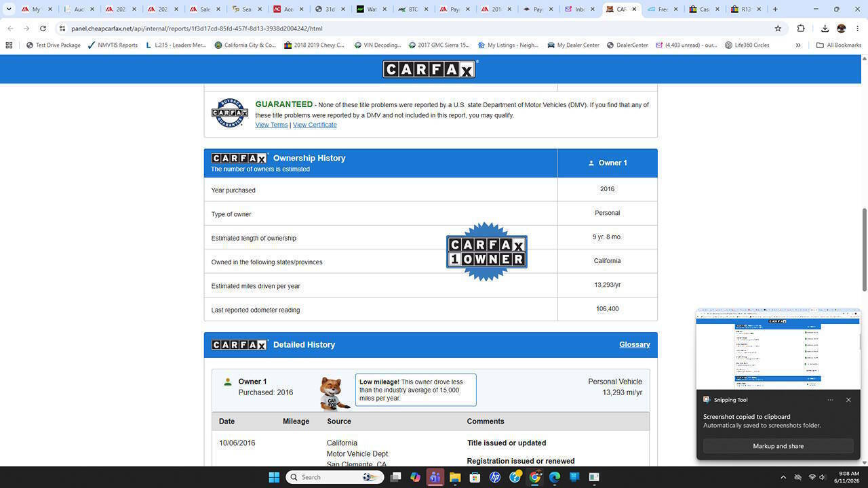The height and width of the screenshot is (488, 868).
Task: Launch Copilot from the taskbar
Action: pyautogui.click(x=416, y=477)
